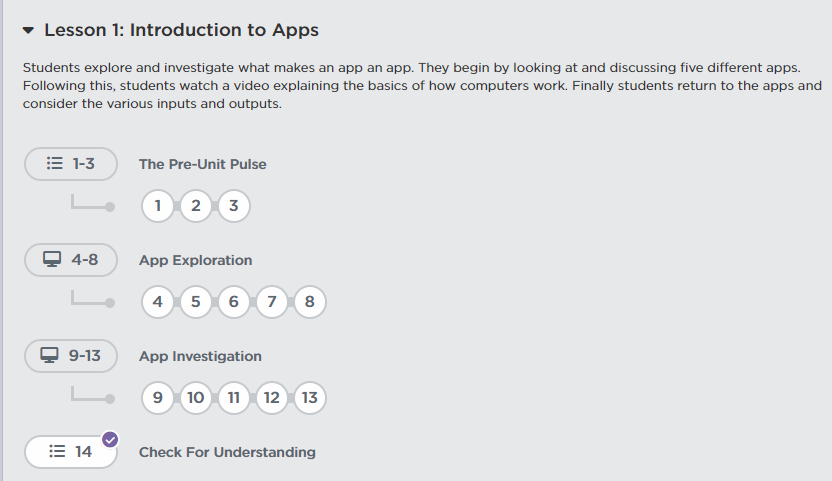Image resolution: width=832 pixels, height=481 pixels.
Task: Open the 9-13 App Investigation pill
Action: [x=71, y=356]
